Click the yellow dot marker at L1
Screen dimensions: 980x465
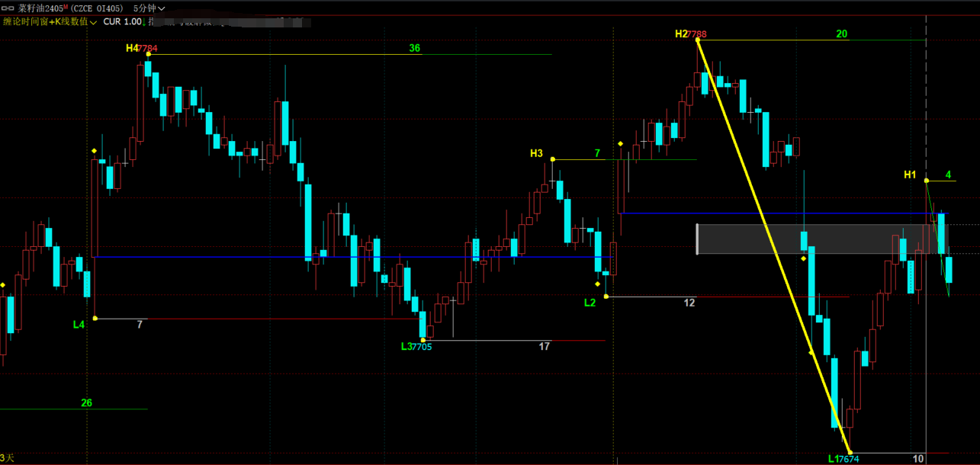click(850, 453)
